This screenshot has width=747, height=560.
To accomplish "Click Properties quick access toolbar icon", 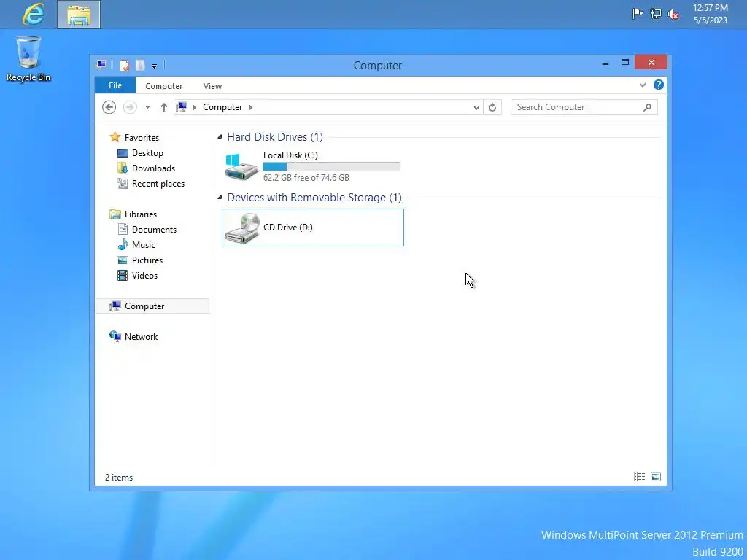I will [x=124, y=65].
